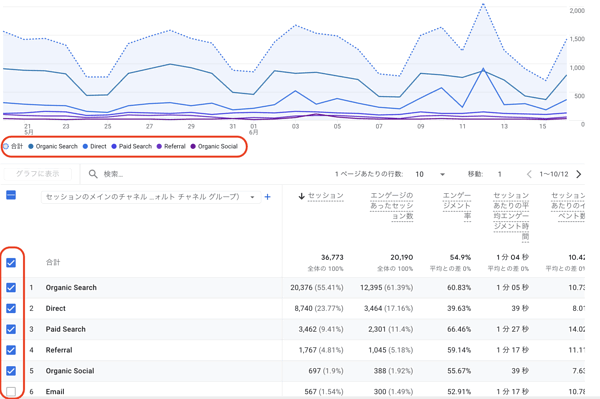This screenshot has width=600, height=399.
Task: Sort by the セッション column header
Action: (326, 196)
